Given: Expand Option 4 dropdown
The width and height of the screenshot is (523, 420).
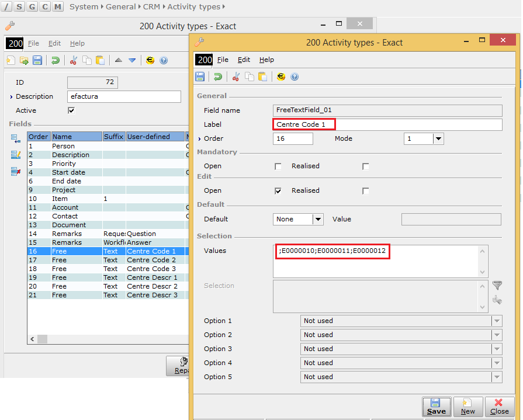Looking at the screenshot, I should click(x=497, y=363).
